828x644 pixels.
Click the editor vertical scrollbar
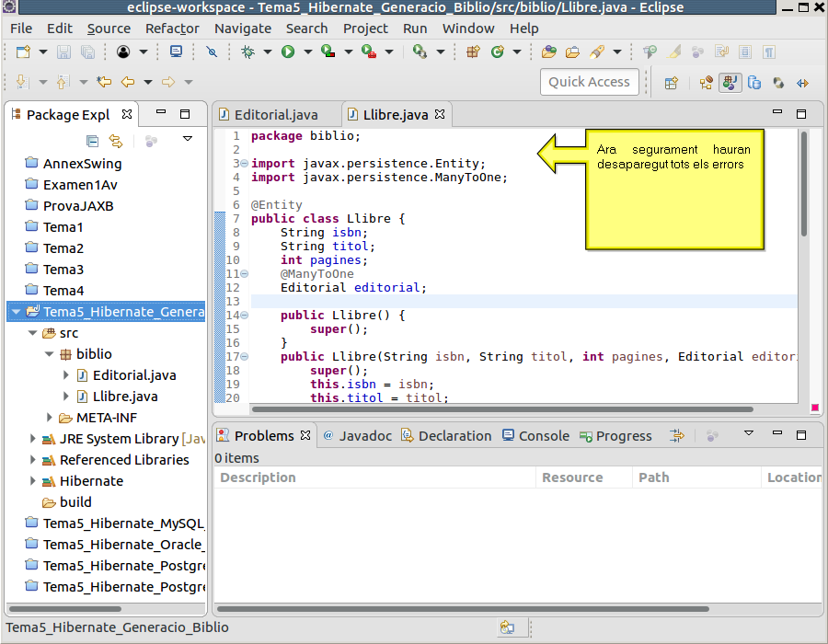[x=804, y=184]
